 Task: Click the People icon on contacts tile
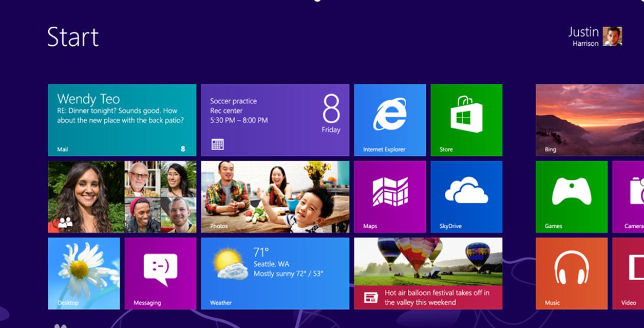pyautogui.click(x=65, y=222)
